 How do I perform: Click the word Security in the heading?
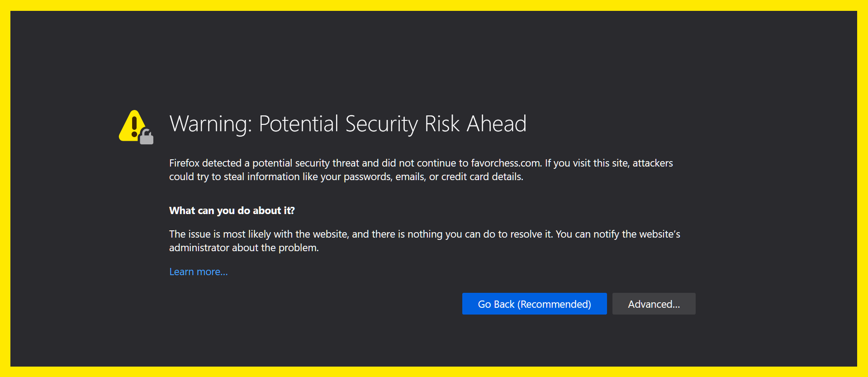pyautogui.click(x=381, y=124)
